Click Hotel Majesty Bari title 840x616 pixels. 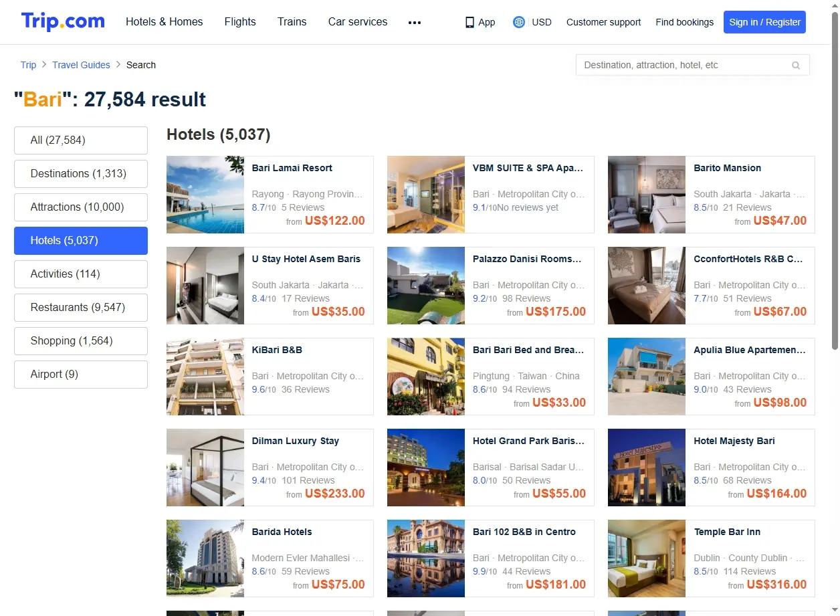pyautogui.click(x=734, y=441)
